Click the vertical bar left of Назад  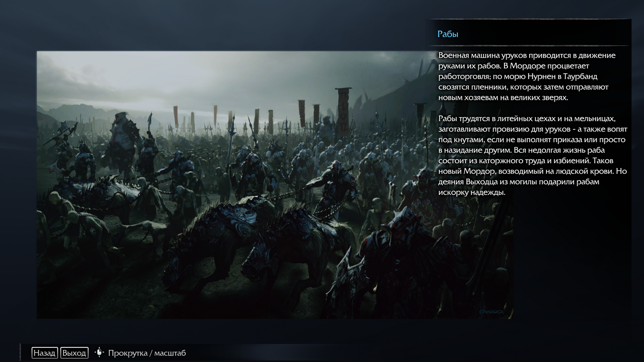tap(21, 352)
